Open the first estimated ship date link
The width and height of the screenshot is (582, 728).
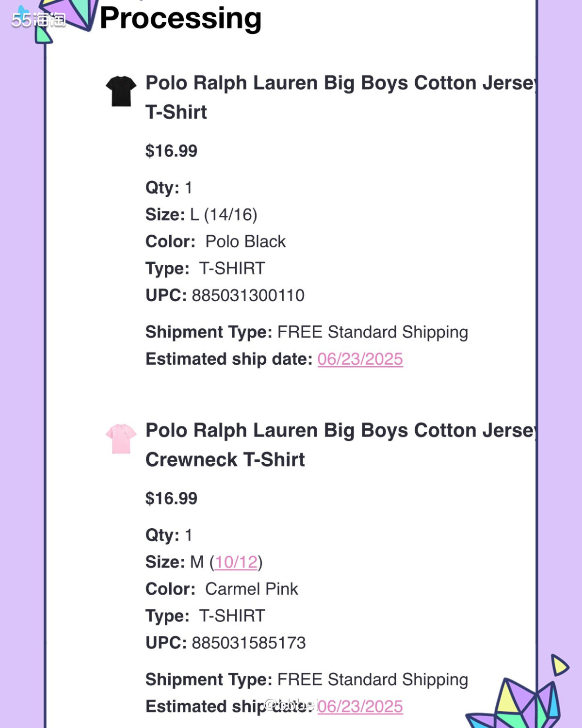pyautogui.click(x=360, y=359)
